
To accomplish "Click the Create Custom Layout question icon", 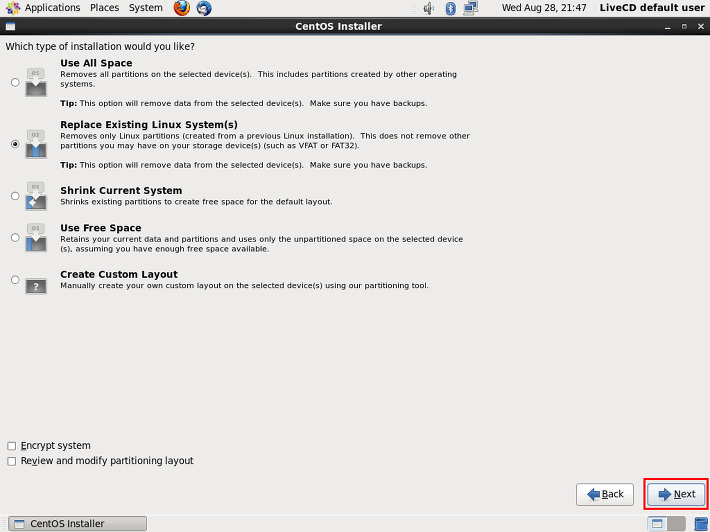I will tap(36, 286).
